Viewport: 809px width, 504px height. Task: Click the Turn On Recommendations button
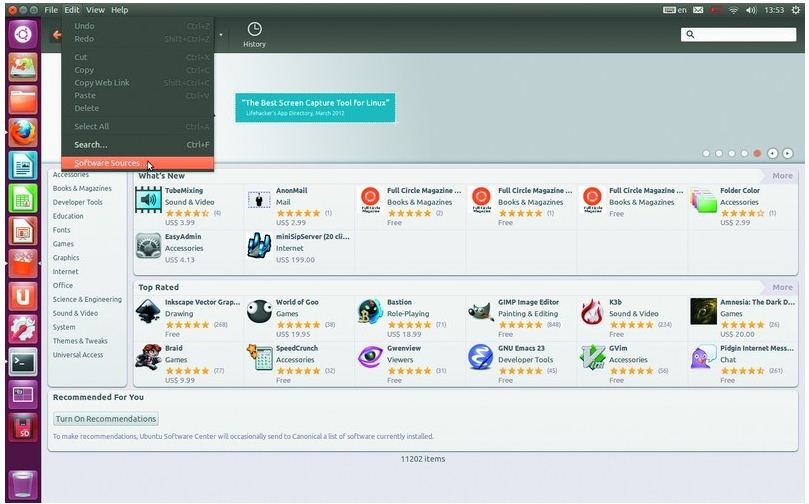coord(106,419)
